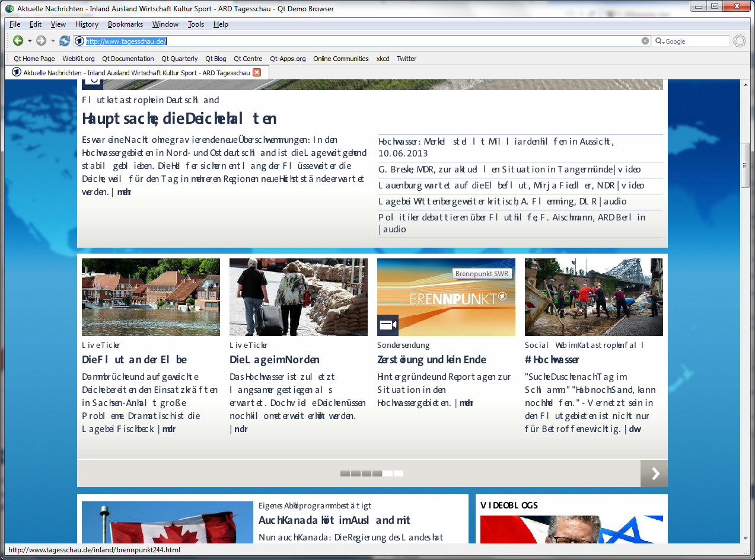Open the View menu
The width and height of the screenshot is (755, 560).
58,24
